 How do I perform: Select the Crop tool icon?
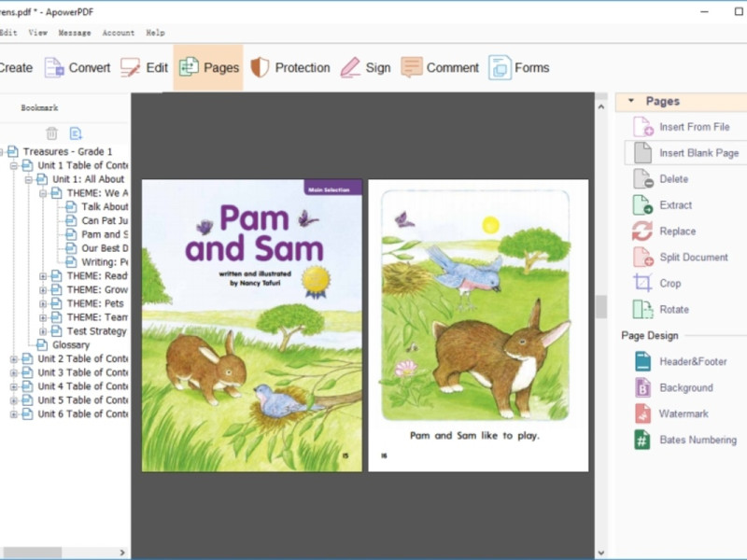point(642,284)
